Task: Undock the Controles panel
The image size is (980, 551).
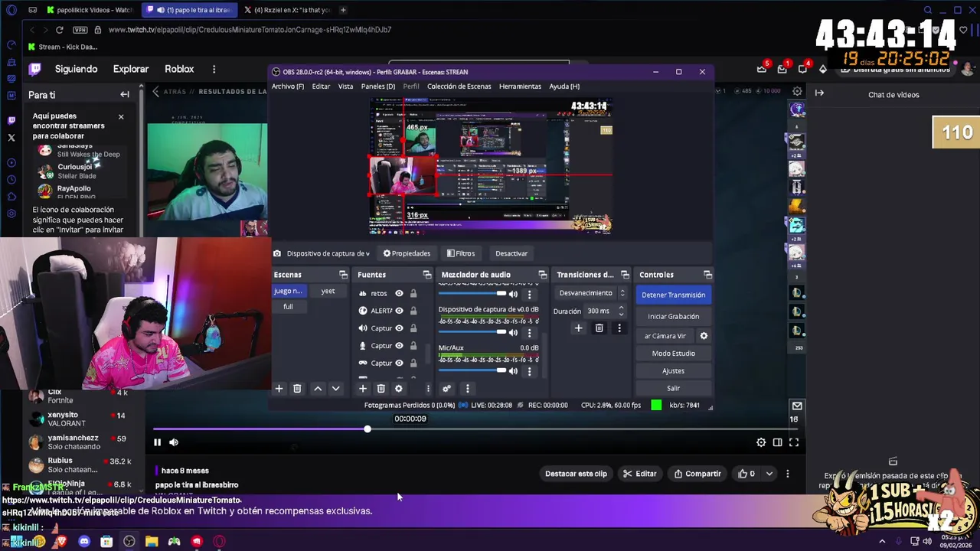Action: (x=707, y=275)
